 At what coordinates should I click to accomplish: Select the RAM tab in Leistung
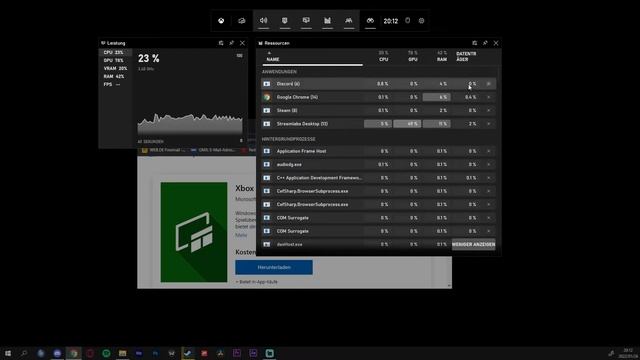coord(115,76)
